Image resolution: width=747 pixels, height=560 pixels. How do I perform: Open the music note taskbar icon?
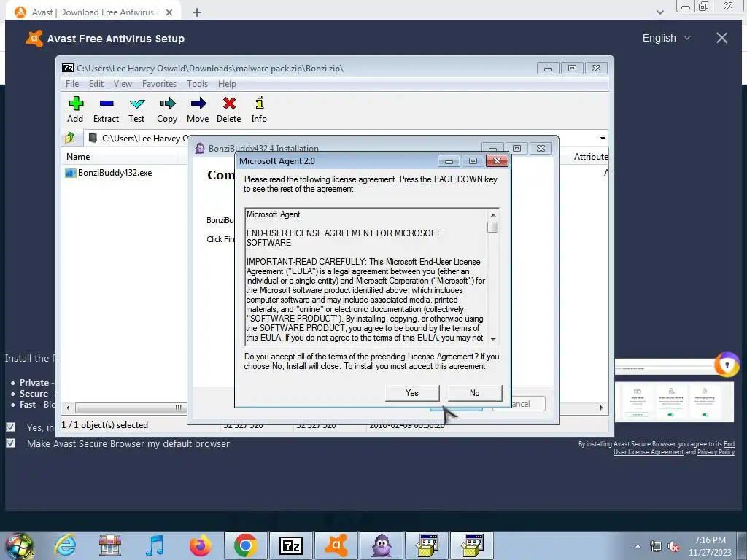pos(155,545)
